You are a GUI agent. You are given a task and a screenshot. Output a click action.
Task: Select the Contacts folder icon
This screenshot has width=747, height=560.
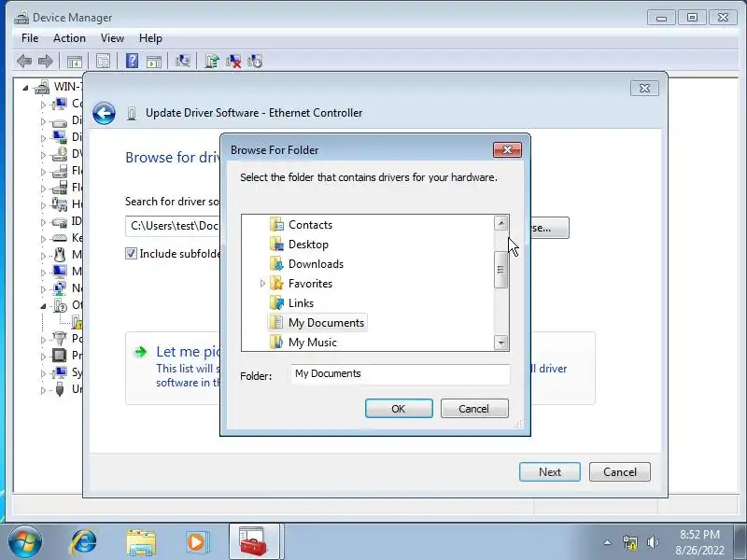276,224
